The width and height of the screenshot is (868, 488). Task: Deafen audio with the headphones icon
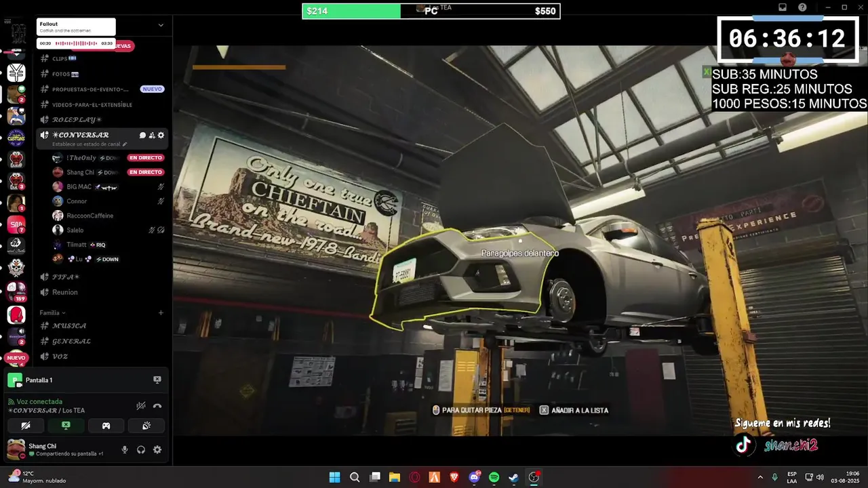141,449
